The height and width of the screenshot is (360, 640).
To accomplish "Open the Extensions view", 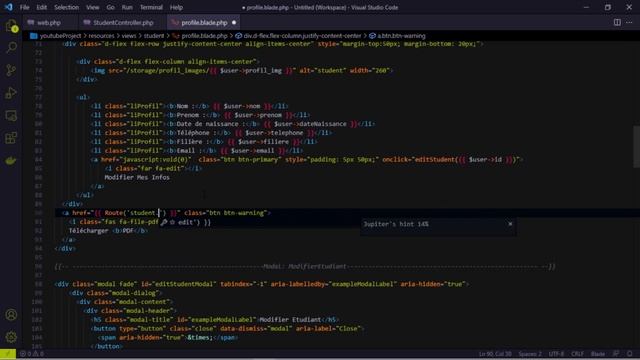I will [11, 138].
